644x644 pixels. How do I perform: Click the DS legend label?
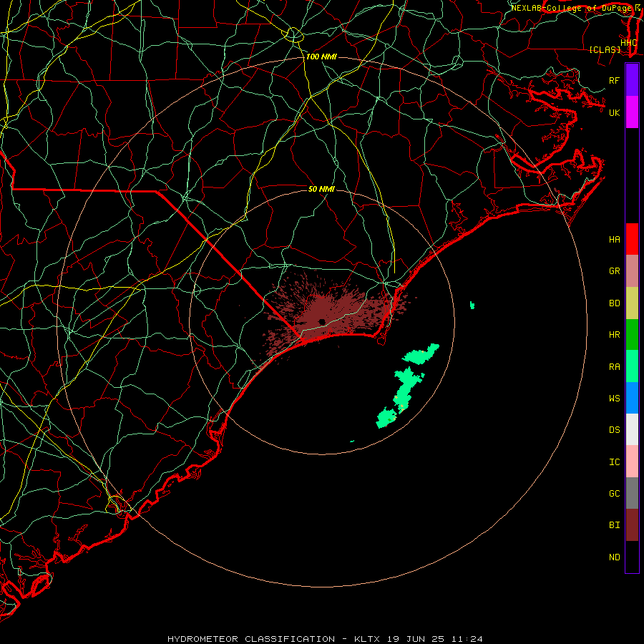tap(614, 429)
